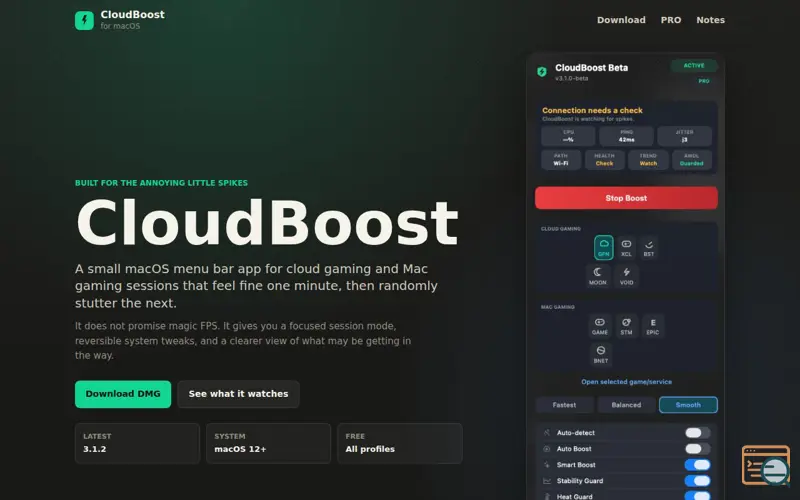The height and width of the screenshot is (500, 800).
Task: Enable the Auto Boost switch
Action: pyautogui.click(x=697, y=449)
